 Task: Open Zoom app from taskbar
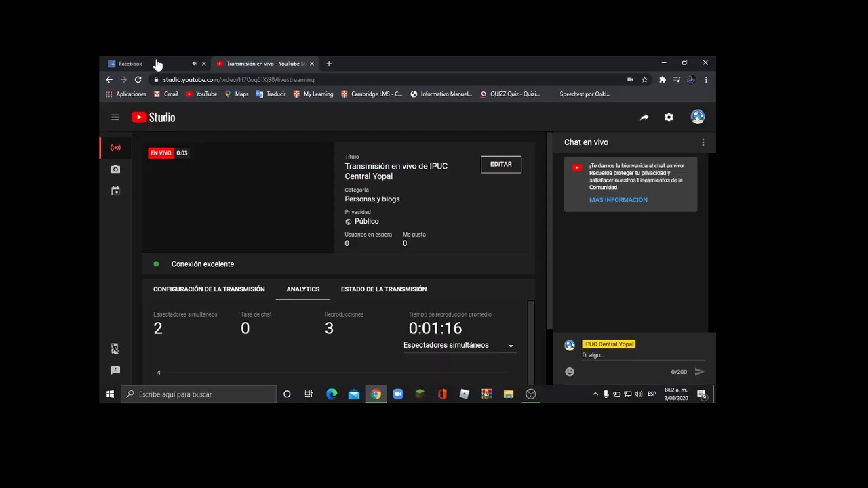coord(398,394)
